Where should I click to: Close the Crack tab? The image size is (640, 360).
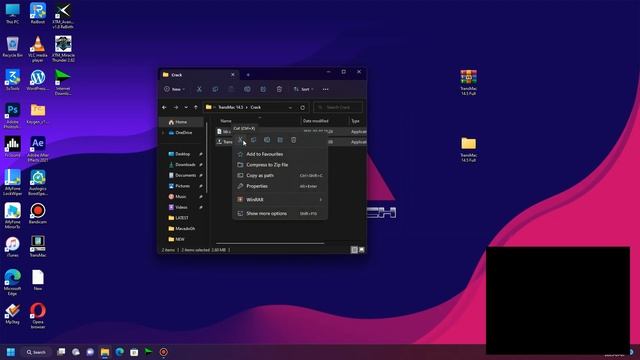(x=233, y=75)
